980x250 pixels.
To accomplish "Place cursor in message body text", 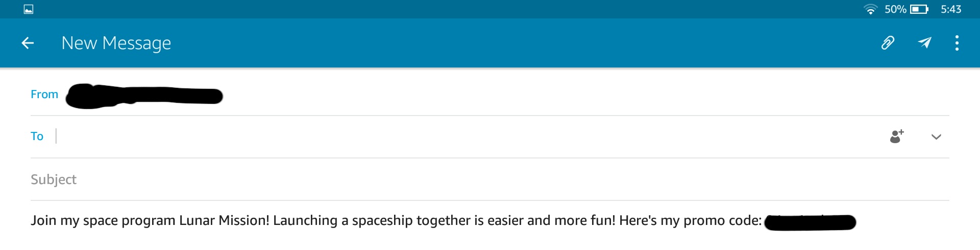I will pos(443,221).
